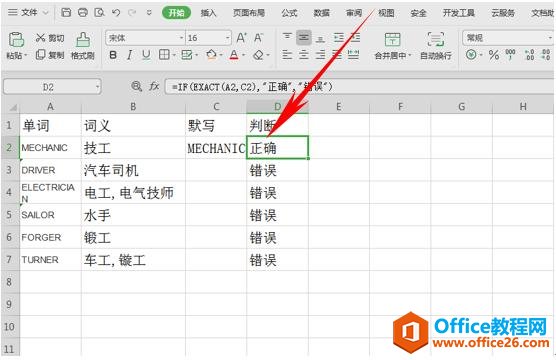This screenshot has width=556, height=360.
Task: Click the increase indent icon
Action: (355, 37)
